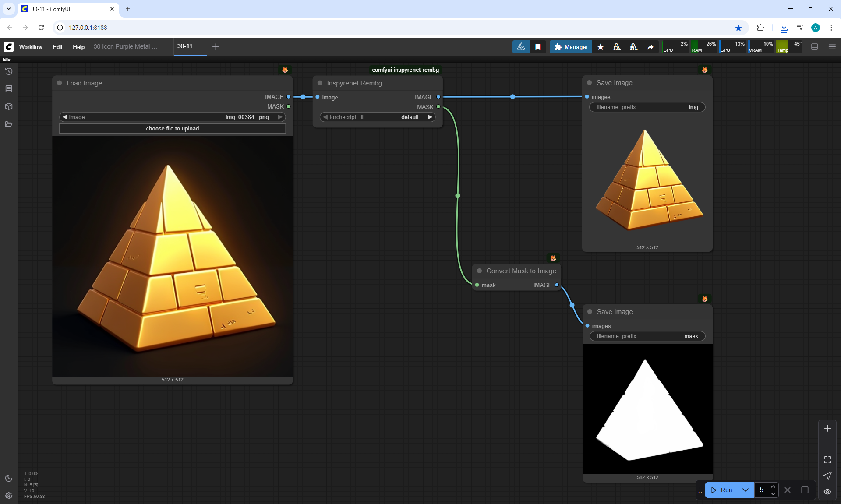The height and width of the screenshot is (504, 841).
Task: Click the share arrow icon in toolbar
Action: coord(650,47)
